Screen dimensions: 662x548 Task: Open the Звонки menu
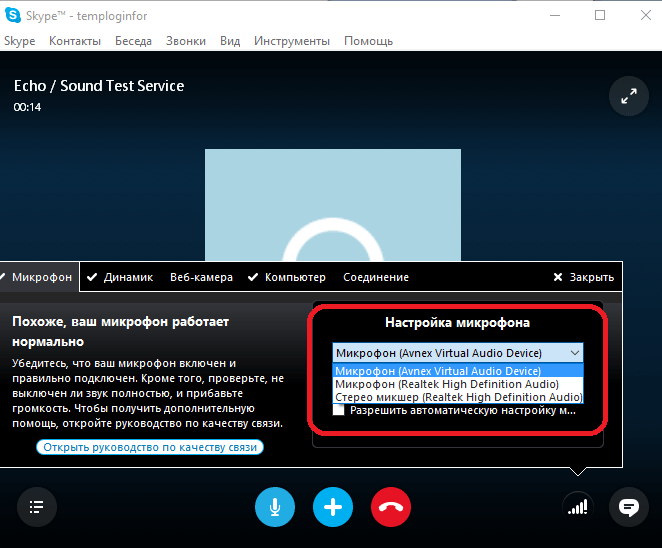pyautogui.click(x=186, y=41)
